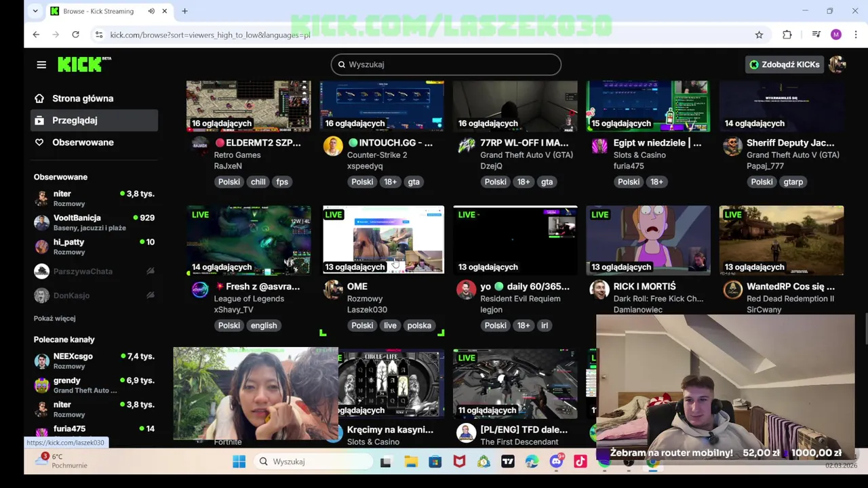The image size is (868, 488).
Task: Open OME Laszek030 stream thumbnail
Action: 383,241
